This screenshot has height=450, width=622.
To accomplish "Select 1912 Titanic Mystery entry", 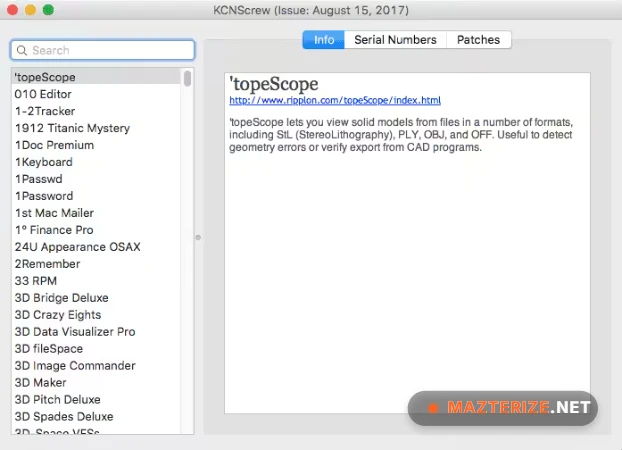I will point(96,128).
